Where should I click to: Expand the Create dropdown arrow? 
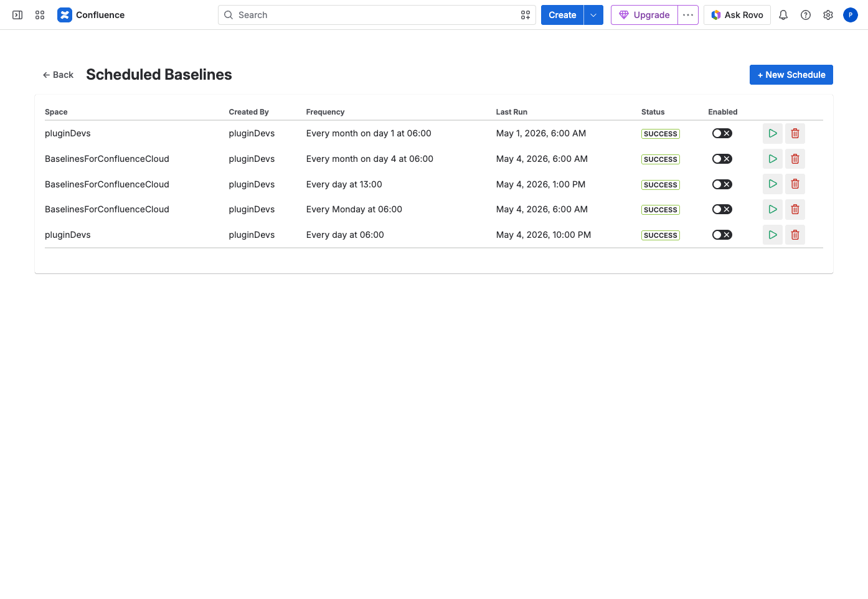tap(593, 15)
